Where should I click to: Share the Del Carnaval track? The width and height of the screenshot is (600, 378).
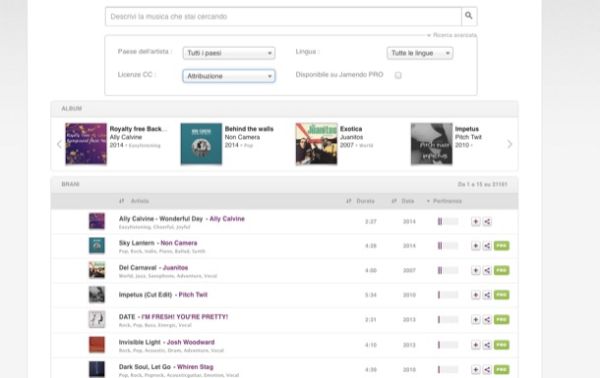[487, 270]
